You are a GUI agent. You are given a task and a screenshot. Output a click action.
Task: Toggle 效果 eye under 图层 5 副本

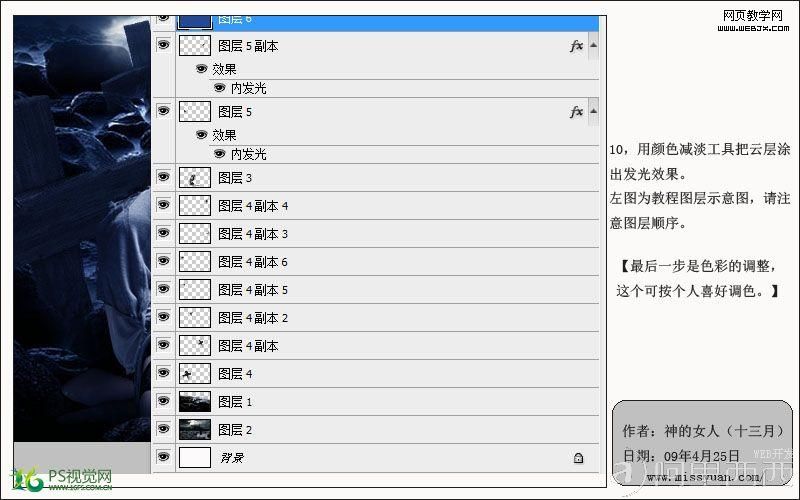[x=202, y=68]
